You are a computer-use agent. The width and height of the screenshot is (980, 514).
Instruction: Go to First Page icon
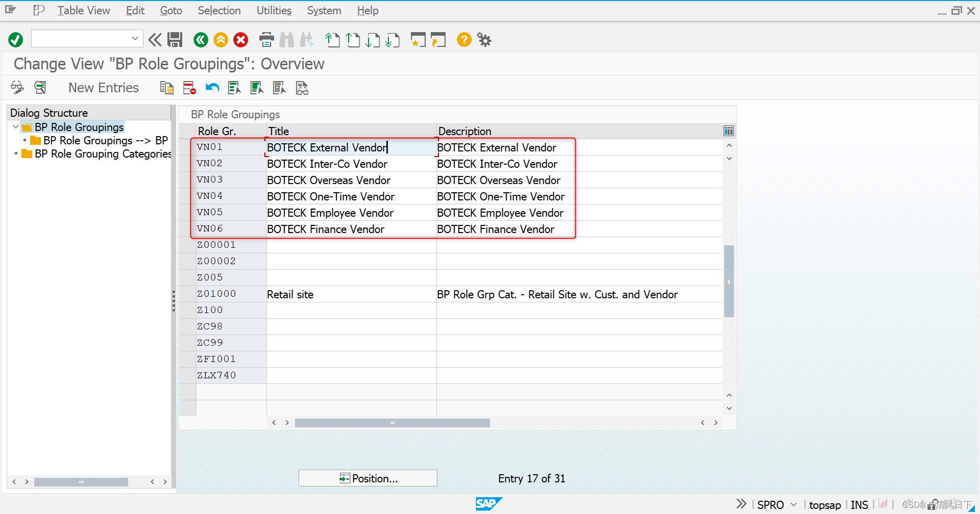coord(332,40)
